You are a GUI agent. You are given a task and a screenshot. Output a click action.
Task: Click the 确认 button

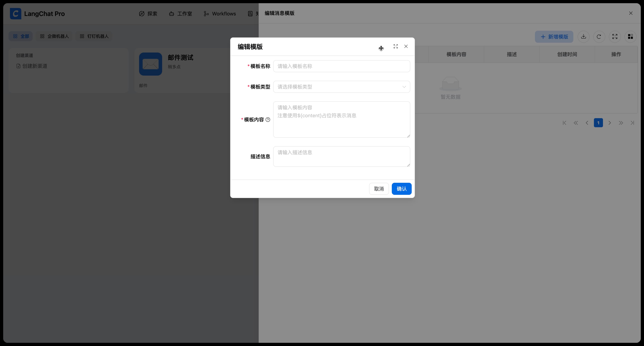(402, 189)
